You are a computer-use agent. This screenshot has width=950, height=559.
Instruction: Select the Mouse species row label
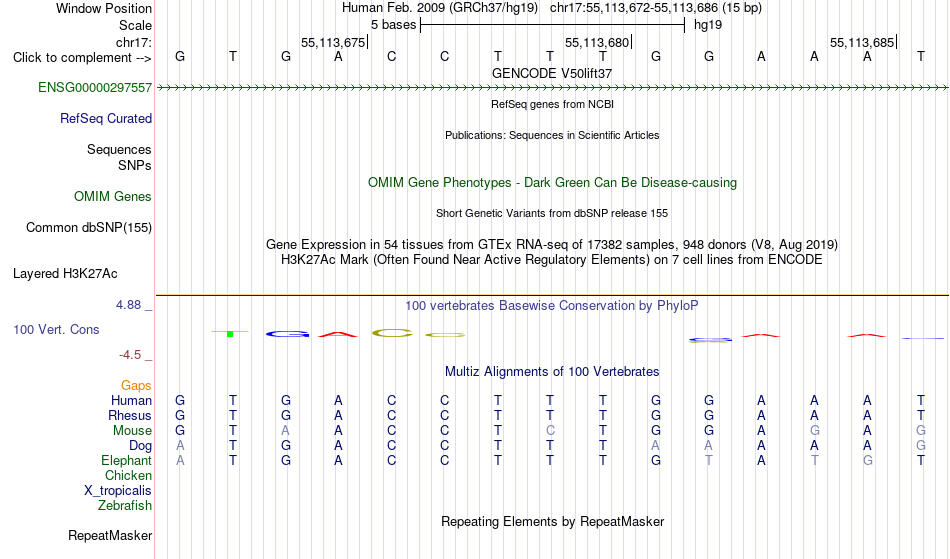click(132, 431)
